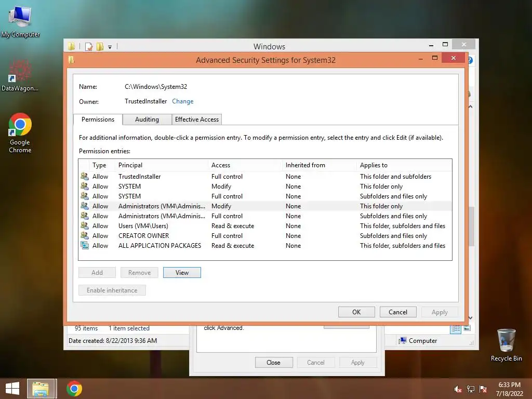Switch to the Auditing tab
Screen dimensions: 532x399
147,119
